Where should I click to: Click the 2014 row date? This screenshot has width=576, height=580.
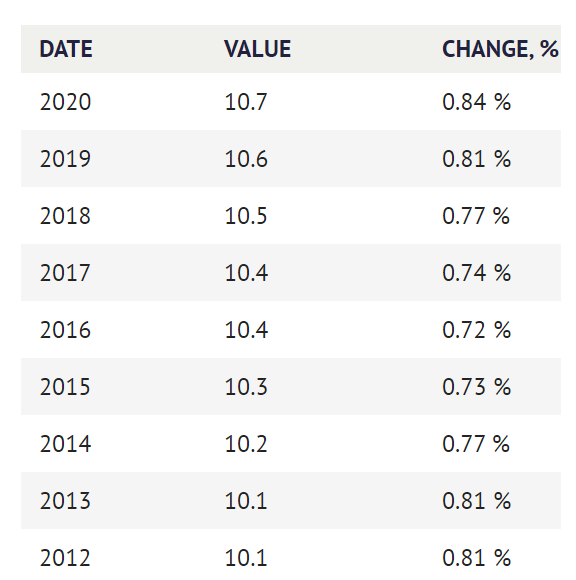click(65, 444)
